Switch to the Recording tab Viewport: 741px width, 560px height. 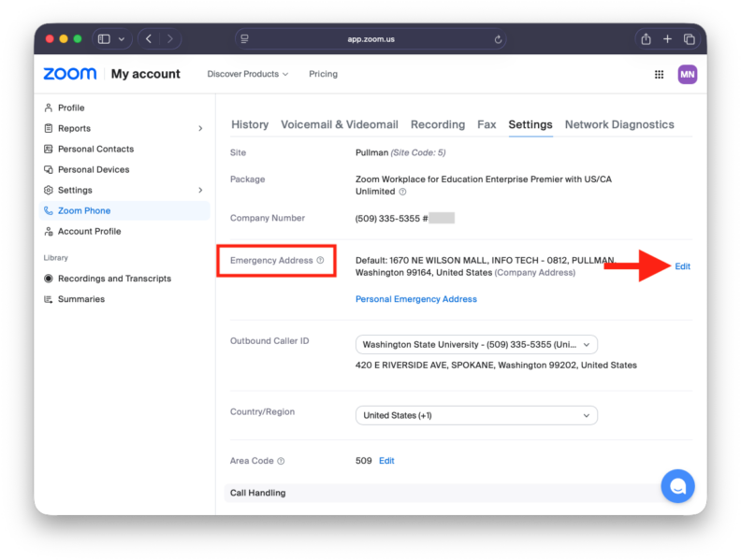438,124
